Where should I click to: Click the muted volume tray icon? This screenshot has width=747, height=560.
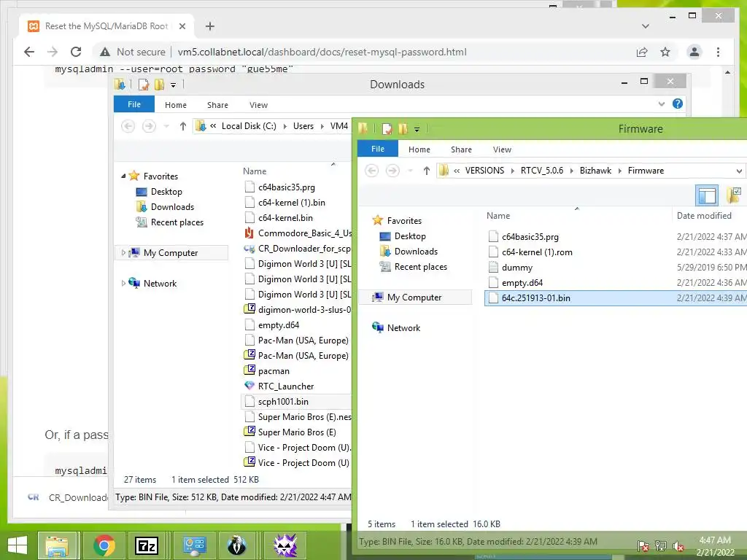tap(679, 545)
